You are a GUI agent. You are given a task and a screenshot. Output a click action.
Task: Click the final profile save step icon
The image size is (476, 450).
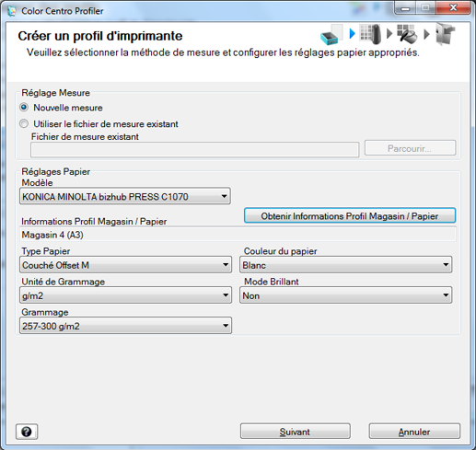click(445, 34)
